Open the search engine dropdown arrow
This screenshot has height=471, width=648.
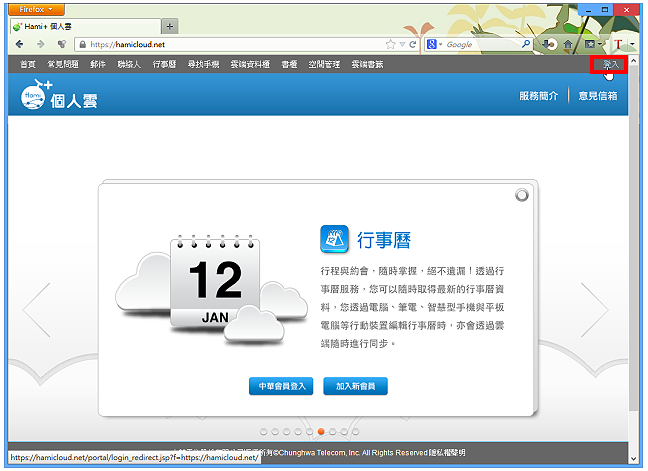[440, 44]
